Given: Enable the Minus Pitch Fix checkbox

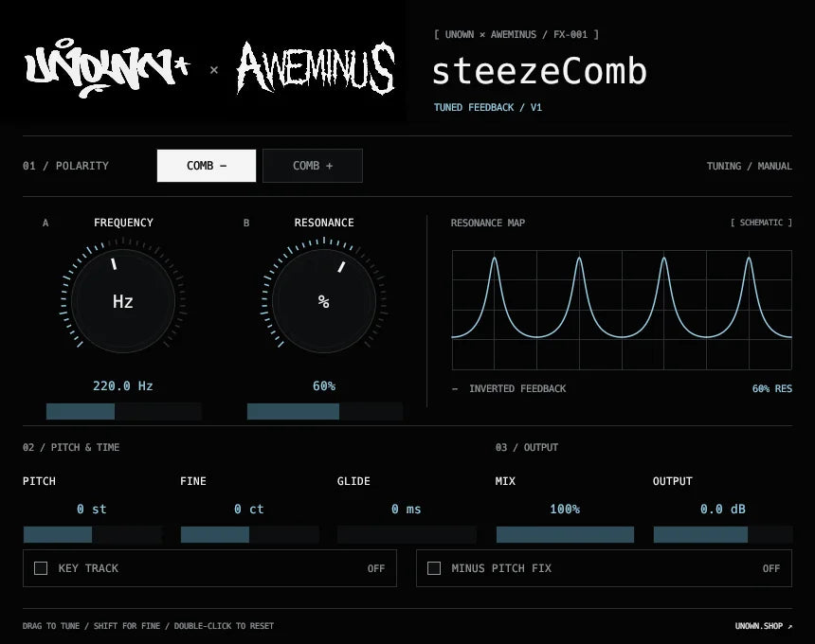Looking at the screenshot, I should pyautogui.click(x=434, y=568).
